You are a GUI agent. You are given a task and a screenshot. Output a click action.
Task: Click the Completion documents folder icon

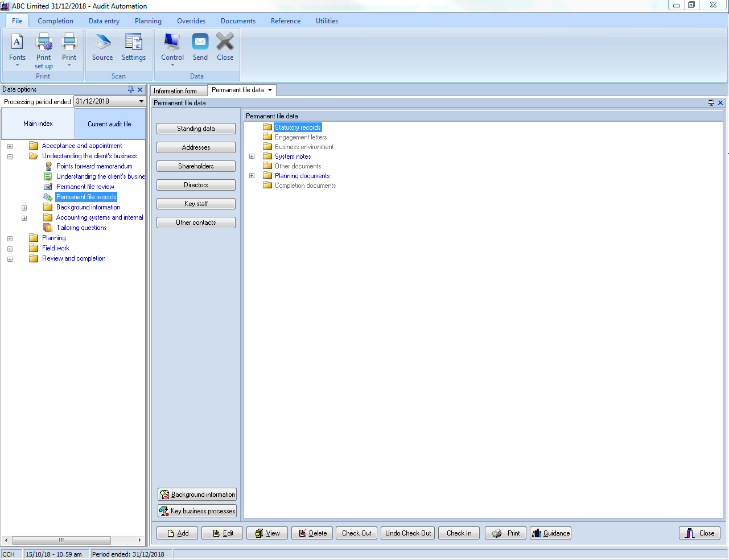[267, 185]
